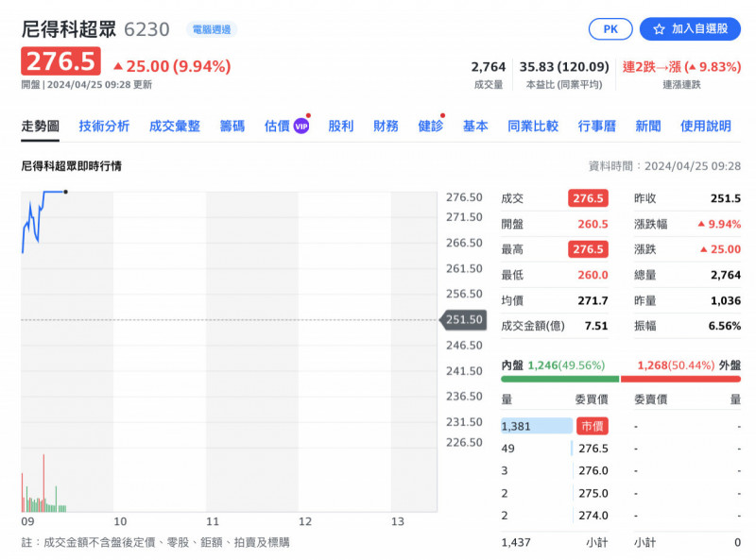This screenshot has height=560, width=756.
Task: Click the 昨收 251.5 value
Action: [726, 198]
